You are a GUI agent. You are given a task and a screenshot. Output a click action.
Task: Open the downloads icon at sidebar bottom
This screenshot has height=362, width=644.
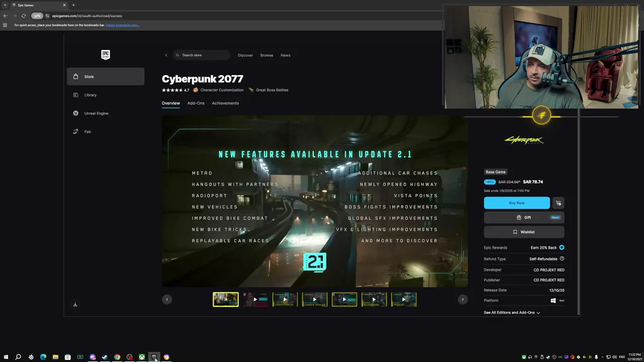click(x=75, y=304)
